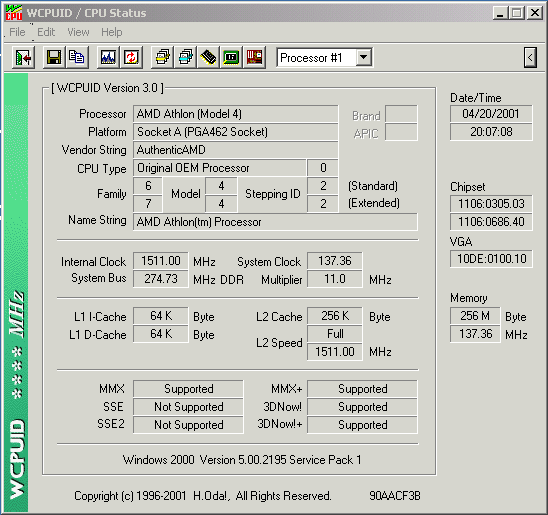
Task: Click the empty Brand field
Action: [x=401, y=114]
